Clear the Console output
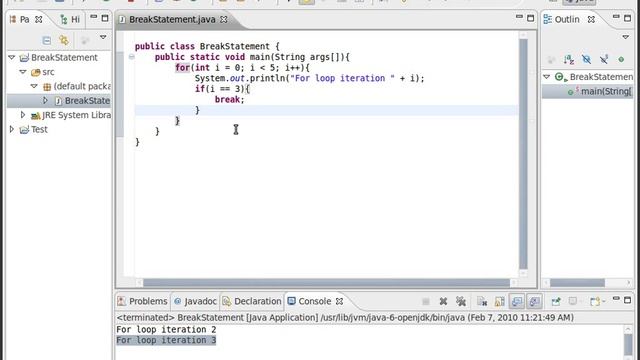The width and height of the screenshot is (640, 360). pos(482,302)
